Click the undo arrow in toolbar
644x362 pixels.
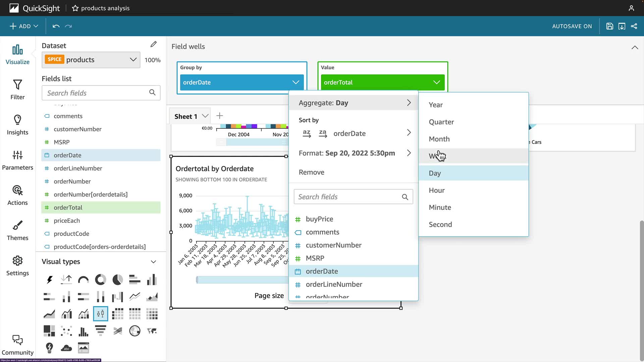coord(56,26)
